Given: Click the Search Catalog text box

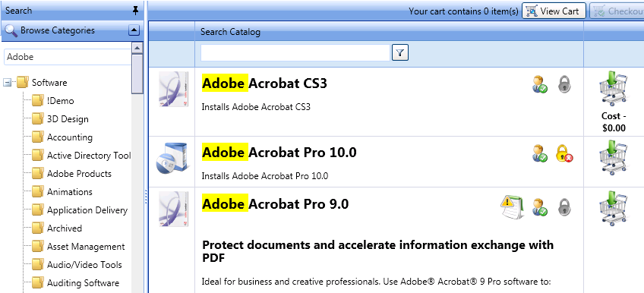Looking at the screenshot, I should [295, 53].
